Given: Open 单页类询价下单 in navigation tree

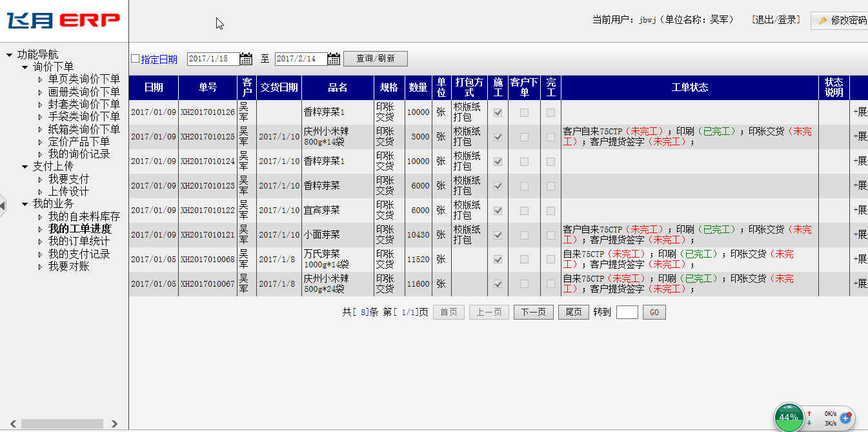Looking at the screenshot, I should pyautogui.click(x=84, y=79).
